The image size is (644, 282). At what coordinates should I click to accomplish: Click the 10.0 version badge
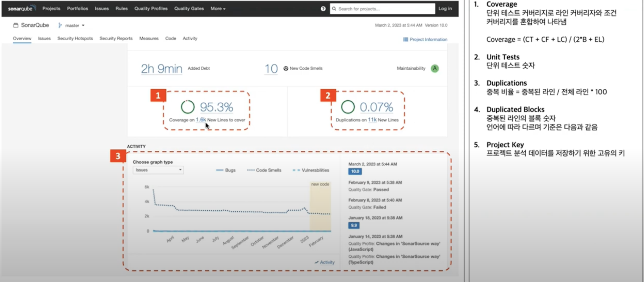(x=355, y=171)
